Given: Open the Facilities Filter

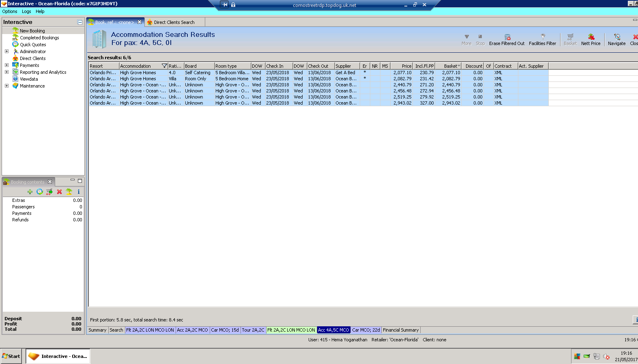Looking at the screenshot, I should pyautogui.click(x=542, y=39).
